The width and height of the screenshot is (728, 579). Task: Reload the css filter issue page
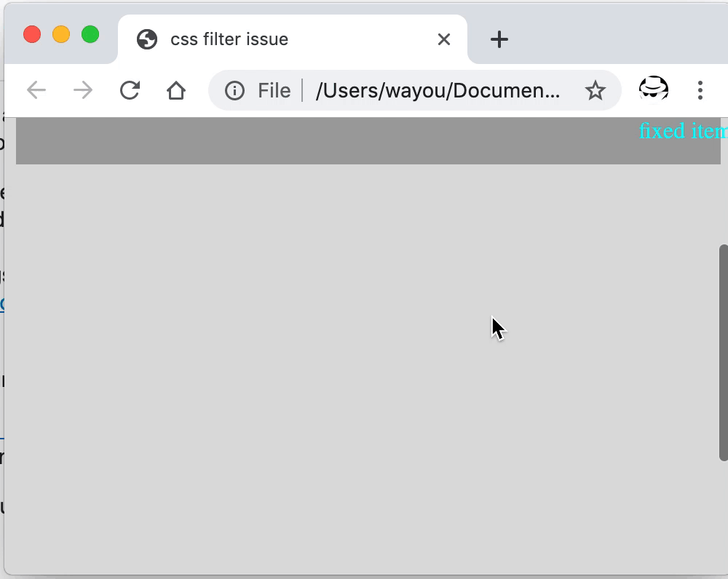130,90
